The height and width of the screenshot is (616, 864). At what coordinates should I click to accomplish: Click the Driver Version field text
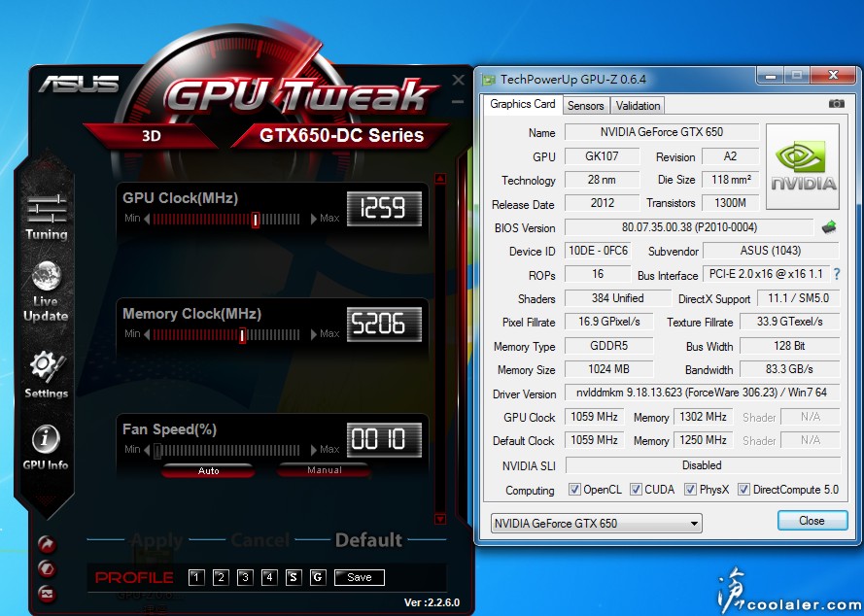coord(702,393)
